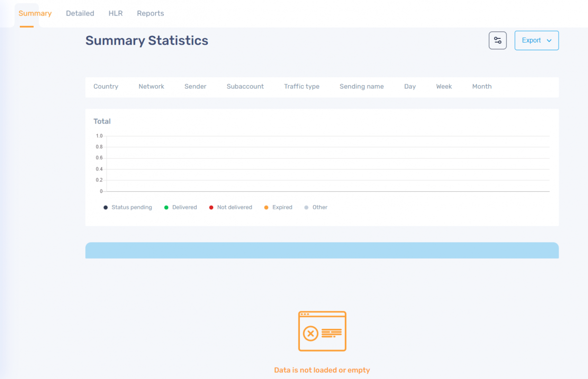
Task: Group statistics by Country
Action: click(x=106, y=87)
